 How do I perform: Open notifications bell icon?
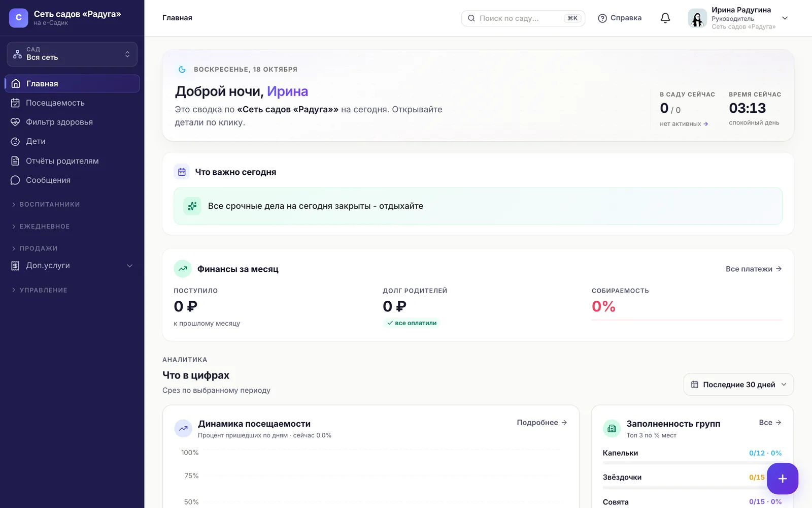coord(665,18)
